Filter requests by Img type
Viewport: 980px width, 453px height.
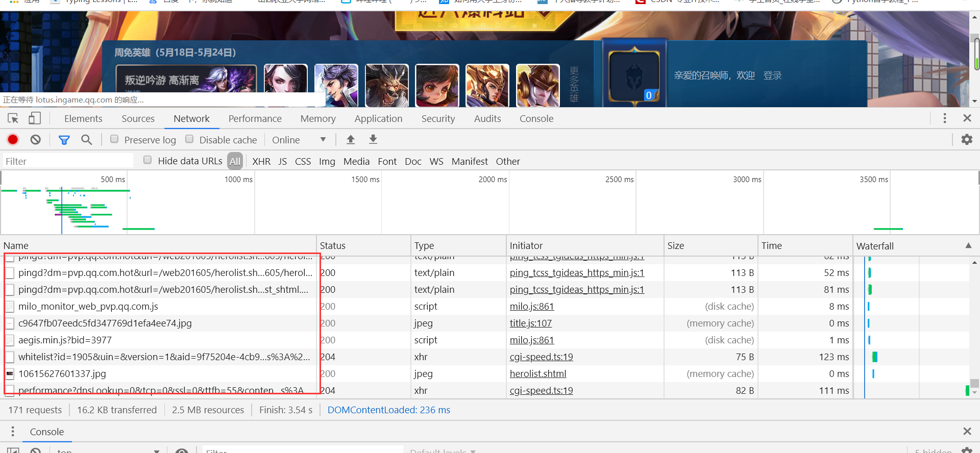[x=327, y=161]
